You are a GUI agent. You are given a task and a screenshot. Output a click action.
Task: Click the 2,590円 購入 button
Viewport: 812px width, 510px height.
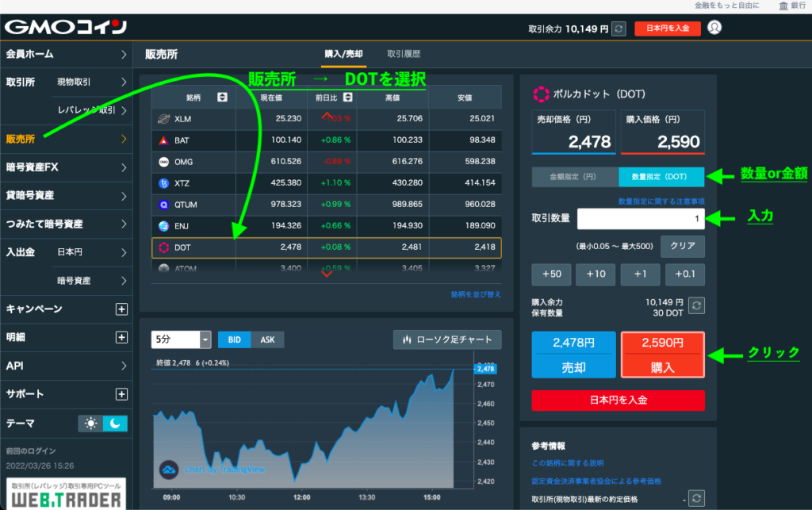662,355
